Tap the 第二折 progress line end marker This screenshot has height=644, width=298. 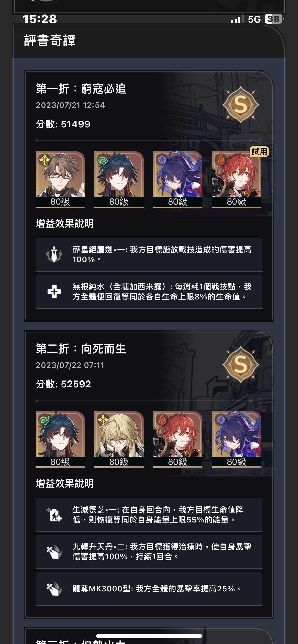coord(260,401)
